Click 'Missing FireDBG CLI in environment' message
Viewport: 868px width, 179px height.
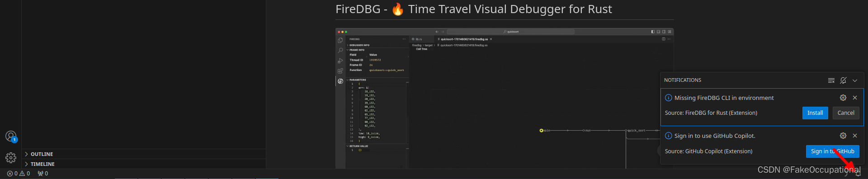point(724,98)
